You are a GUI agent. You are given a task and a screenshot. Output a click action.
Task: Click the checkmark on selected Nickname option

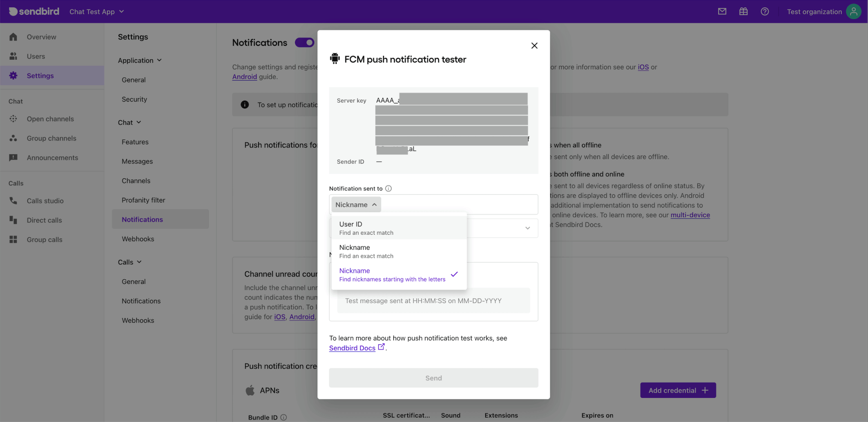coord(454,274)
